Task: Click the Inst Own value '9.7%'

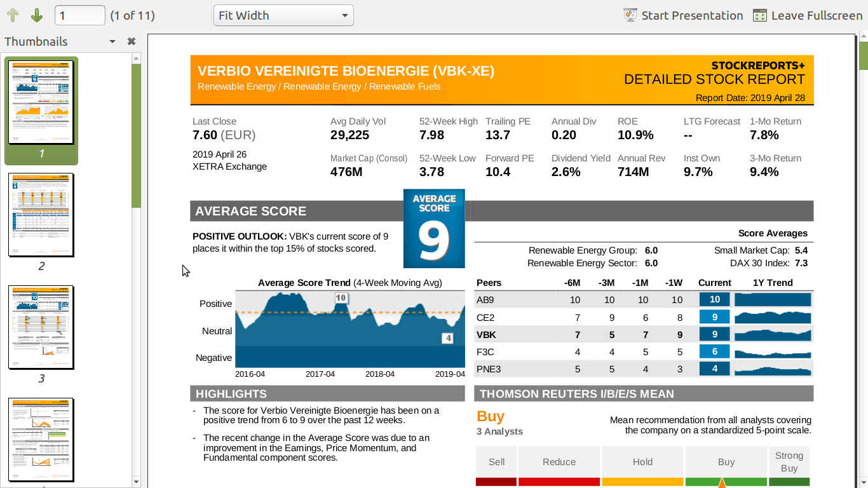Action: [698, 172]
